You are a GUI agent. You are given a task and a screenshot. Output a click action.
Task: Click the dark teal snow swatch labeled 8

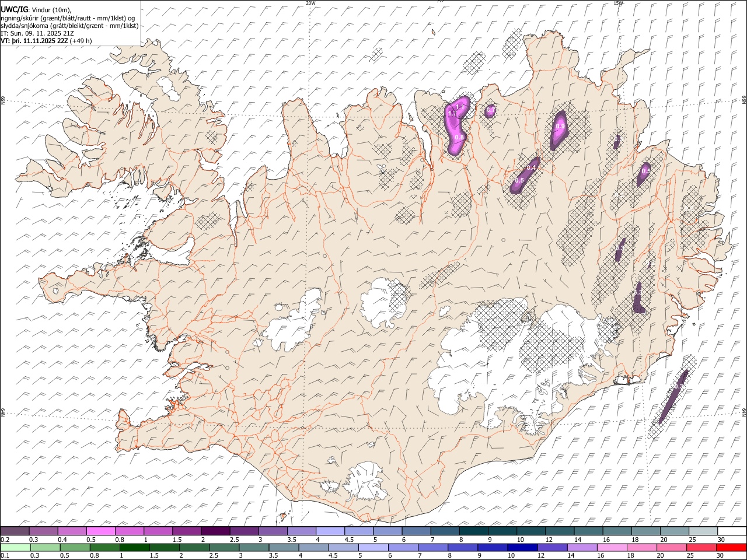click(x=474, y=531)
